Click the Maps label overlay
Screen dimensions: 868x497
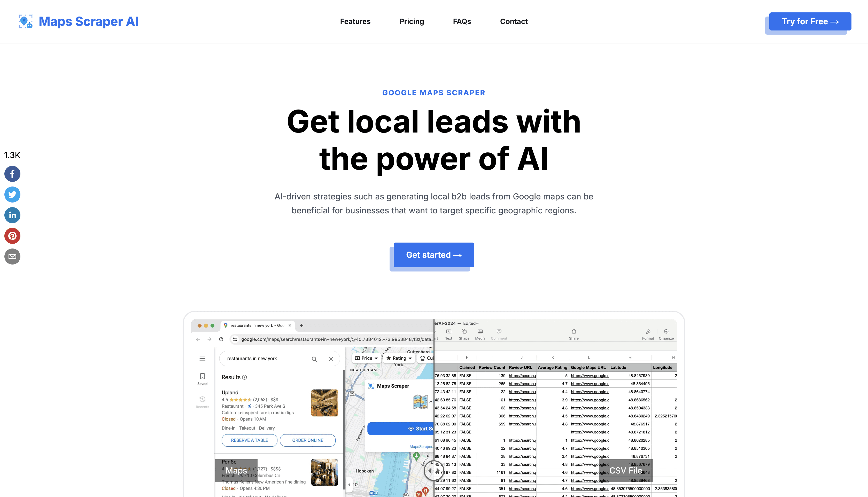(236, 471)
